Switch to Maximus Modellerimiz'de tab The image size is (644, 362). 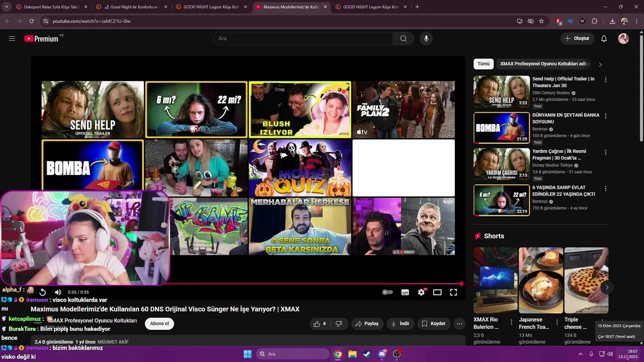pos(291,7)
